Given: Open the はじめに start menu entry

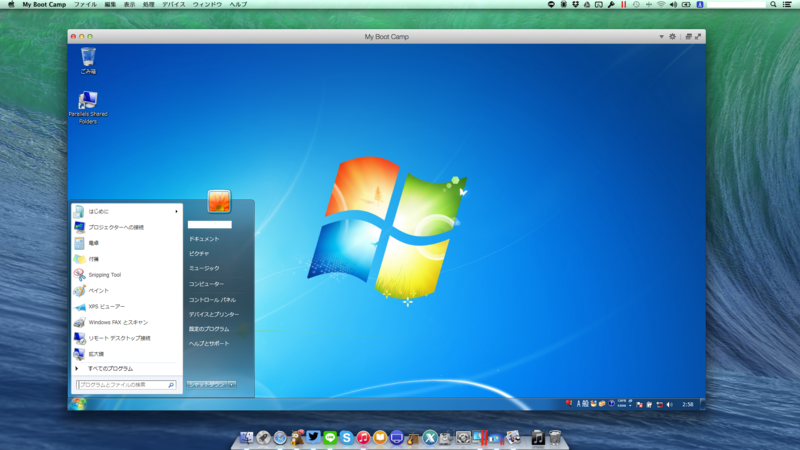Looking at the screenshot, I should tap(127, 211).
